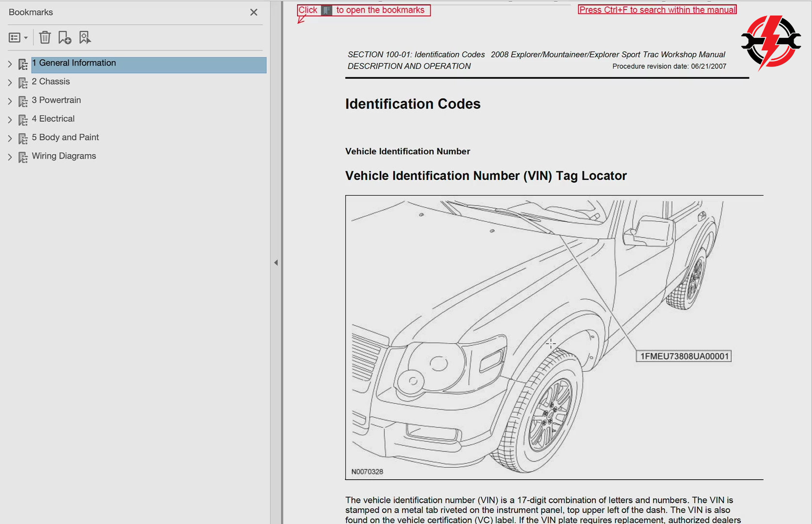Click the Press Ctrl+F search hint text
The width and height of the screenshot is (812, 524).
[x=657, y=10]
